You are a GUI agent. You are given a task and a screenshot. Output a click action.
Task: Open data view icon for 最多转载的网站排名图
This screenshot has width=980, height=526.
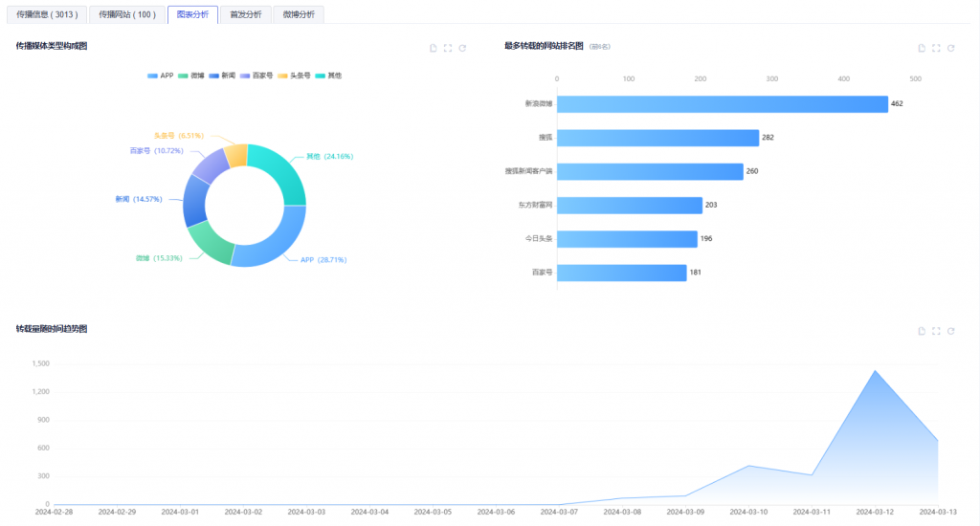click(x=922, y=48)
